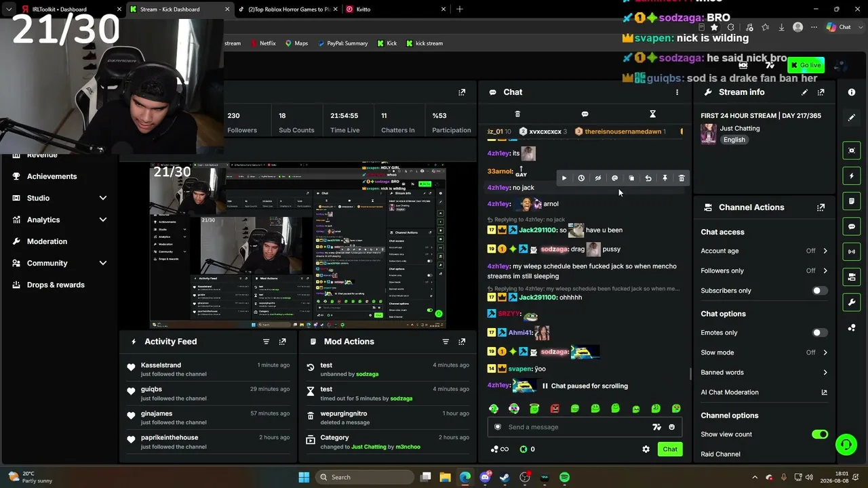Image resolution: width=868 pixels, height=488 pixels.
Task: Pop out the Mod Actions panel
Action: pyautogui.click(x=462, y=342)
